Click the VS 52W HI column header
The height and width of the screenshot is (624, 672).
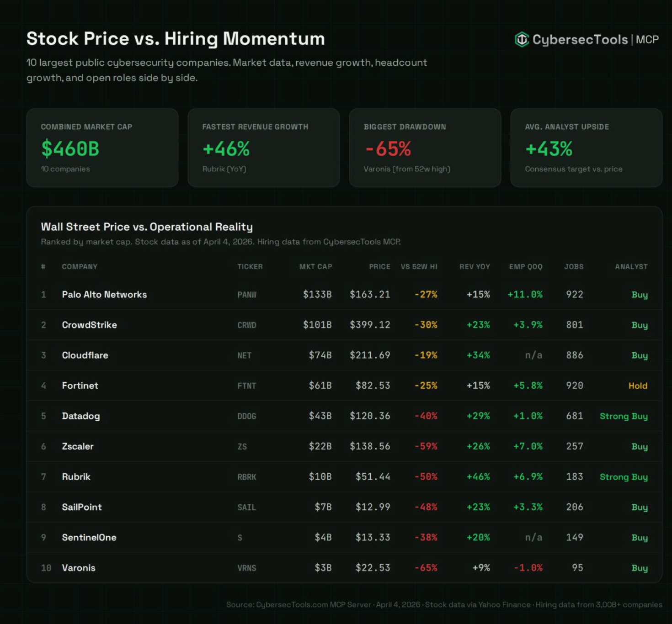[x=419, y=266]
